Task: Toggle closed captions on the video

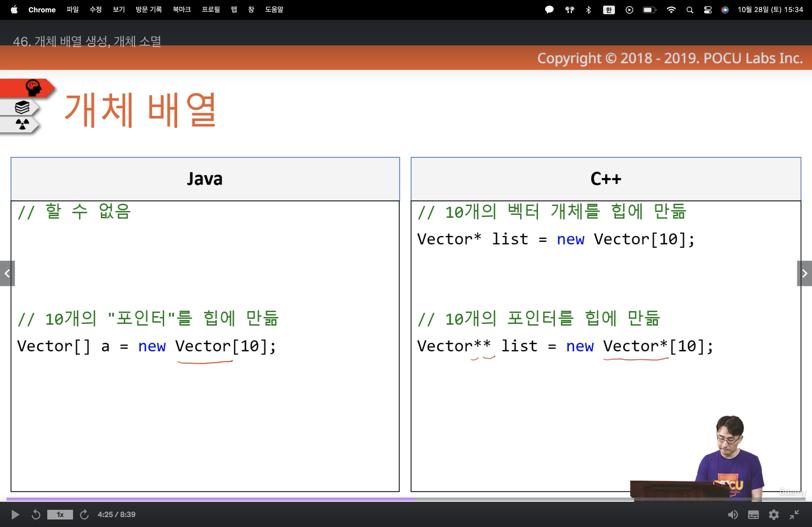Action: point(753,514)
